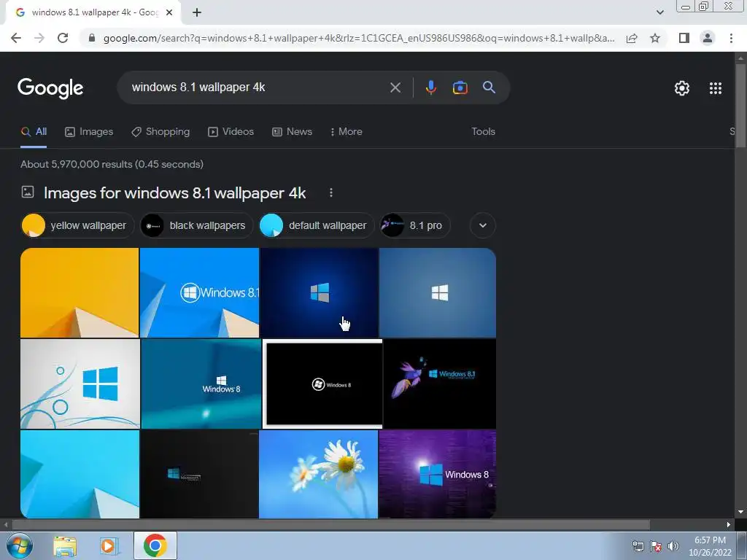The image size is (747, 560).
Task: Click the vertical scrollbar thumb
Action: coord(740,106)
